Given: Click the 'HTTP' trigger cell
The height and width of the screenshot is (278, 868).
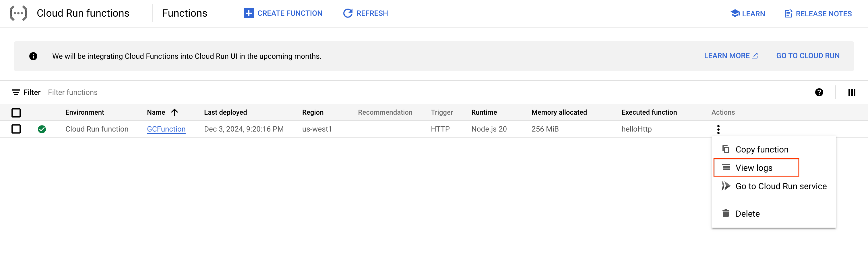Looking at the screenshot, I should 440,129.
